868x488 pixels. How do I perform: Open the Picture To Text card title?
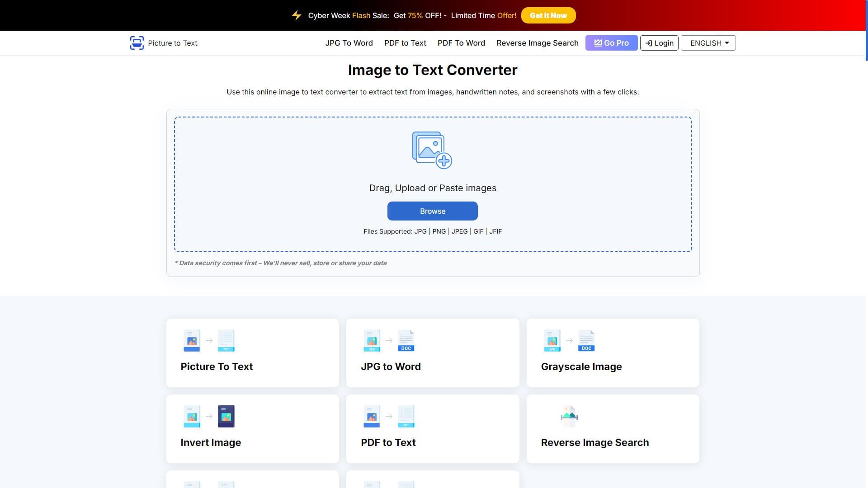tap(217, 366)
